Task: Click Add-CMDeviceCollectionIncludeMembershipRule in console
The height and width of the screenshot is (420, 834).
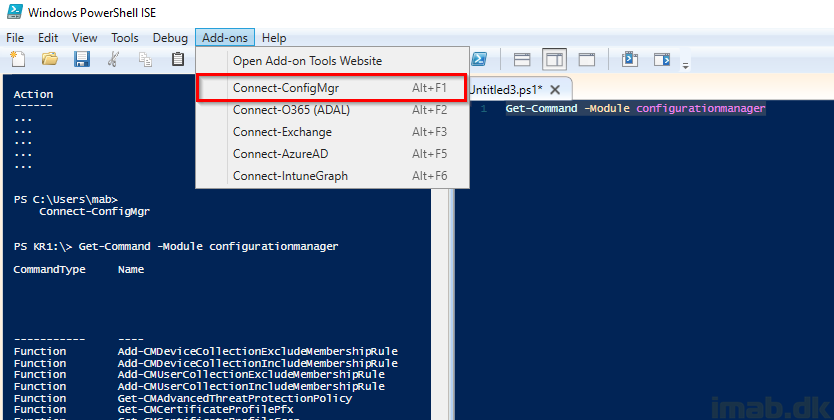Action: click(257, 363)
